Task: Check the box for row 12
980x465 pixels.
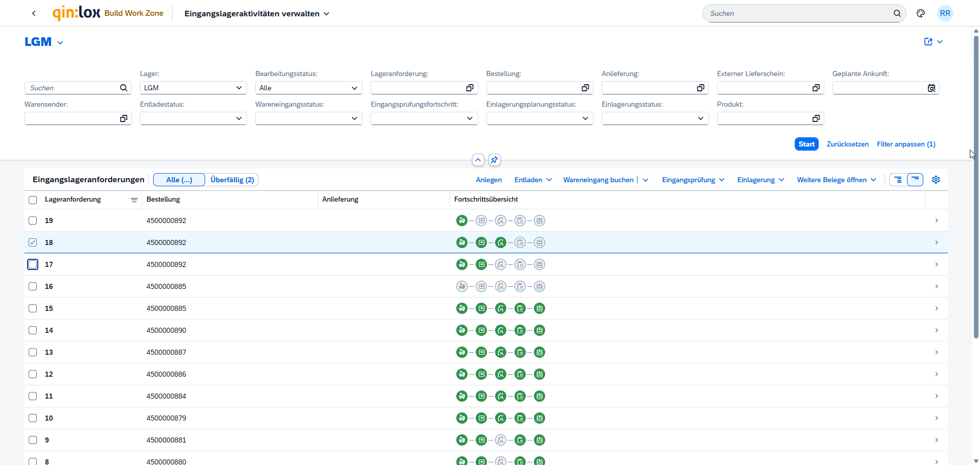Action: click(x=33, y=374)
